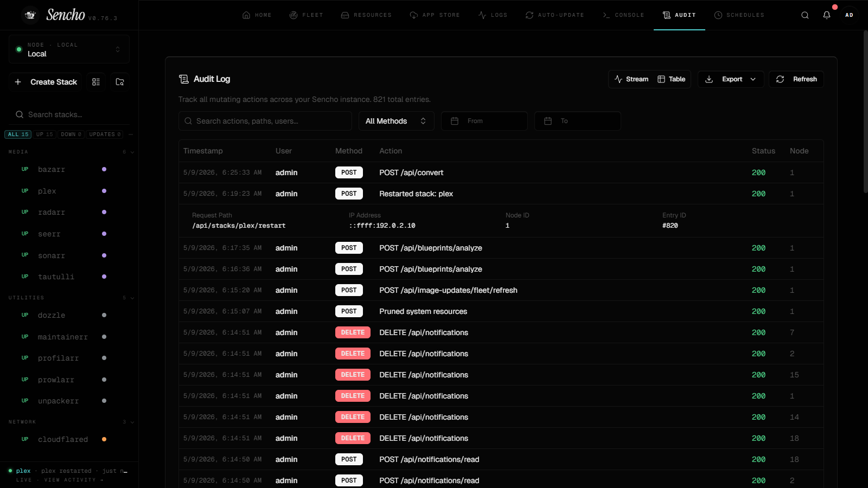868x488 pixels.
Task: Select the sonarr stack
Action: click(x=69, y=255)
